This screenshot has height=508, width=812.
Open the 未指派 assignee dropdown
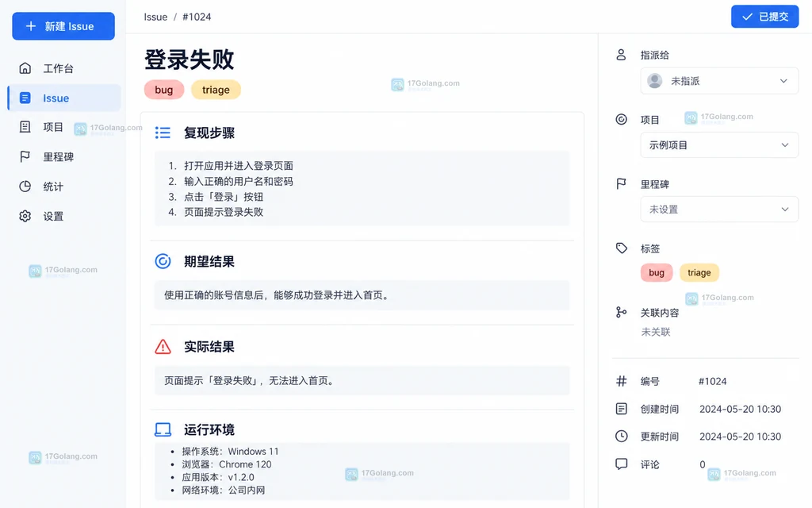point(719,81)
